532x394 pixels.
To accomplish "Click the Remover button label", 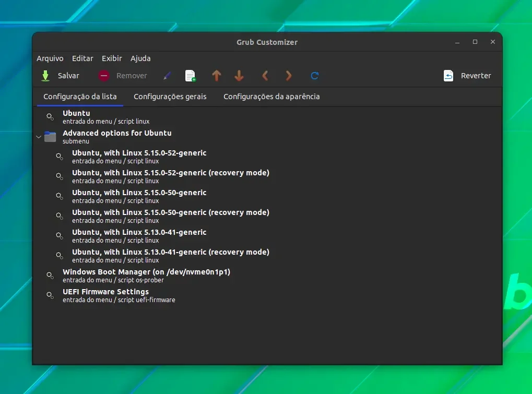I will click(132, 76).
